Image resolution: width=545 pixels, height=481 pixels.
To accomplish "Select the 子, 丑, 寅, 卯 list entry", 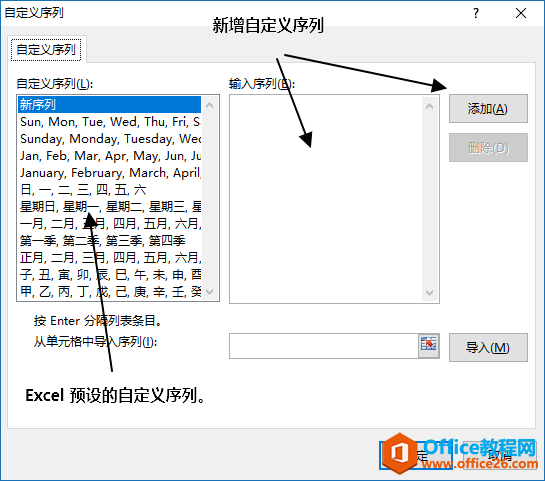I will pos(109,275).
